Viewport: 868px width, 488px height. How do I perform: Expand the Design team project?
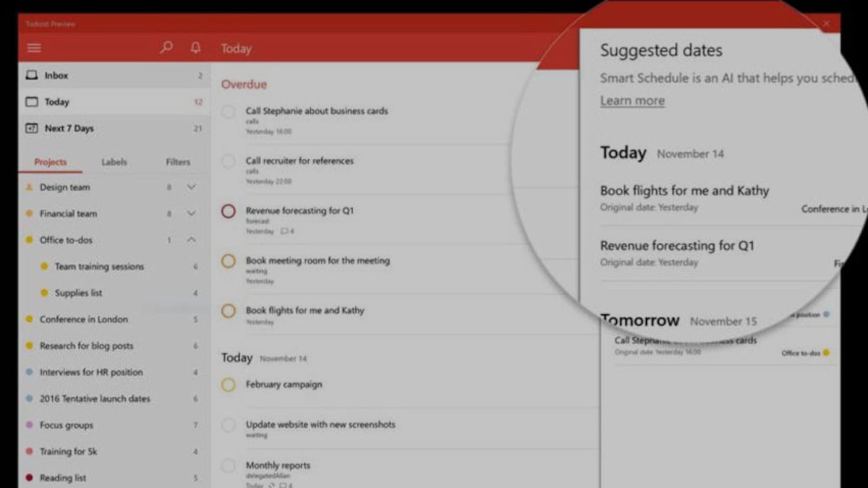[191, 187]
